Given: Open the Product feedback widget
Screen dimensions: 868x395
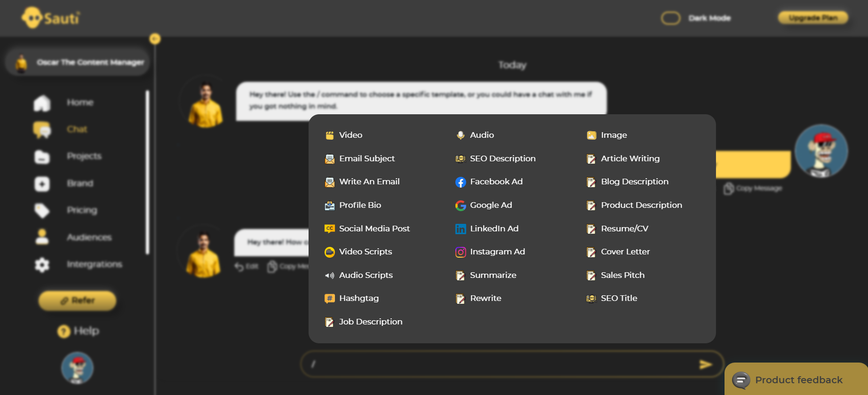Looking at the screenshot, I should [x=796, y=379].
